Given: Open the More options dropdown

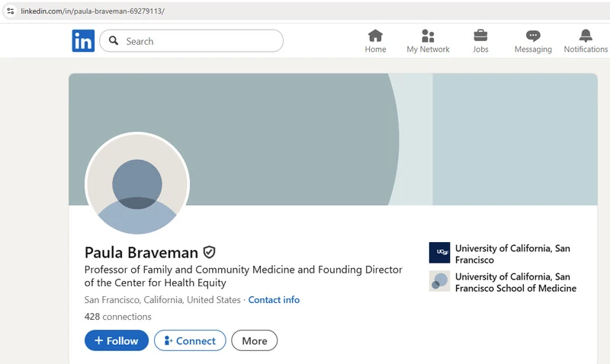Looking at the screenshot, I should point(255,340).
